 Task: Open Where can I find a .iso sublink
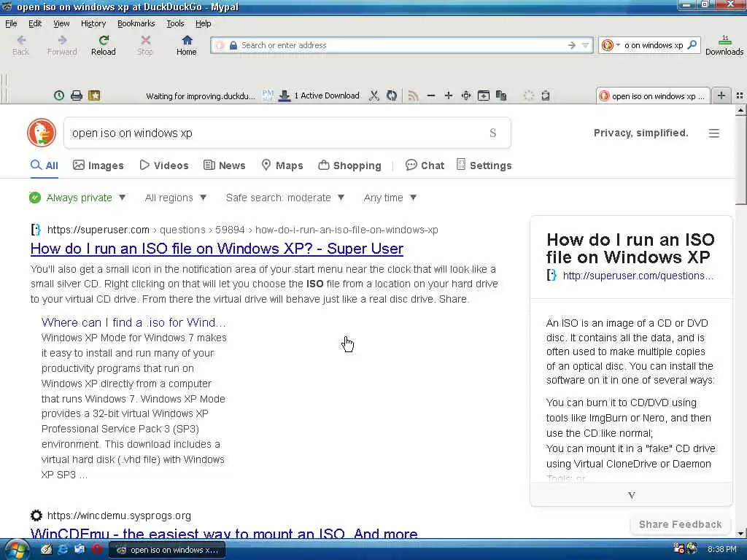(x=133, y=322)
